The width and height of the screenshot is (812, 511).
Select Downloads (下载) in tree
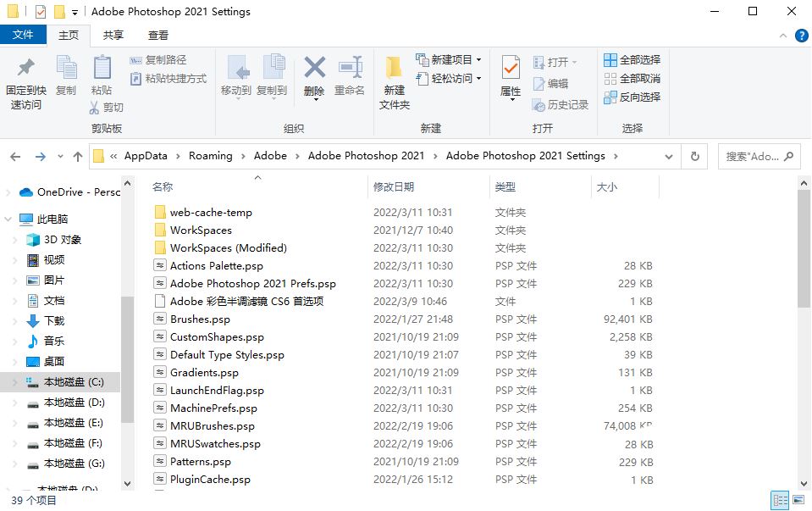46,321
